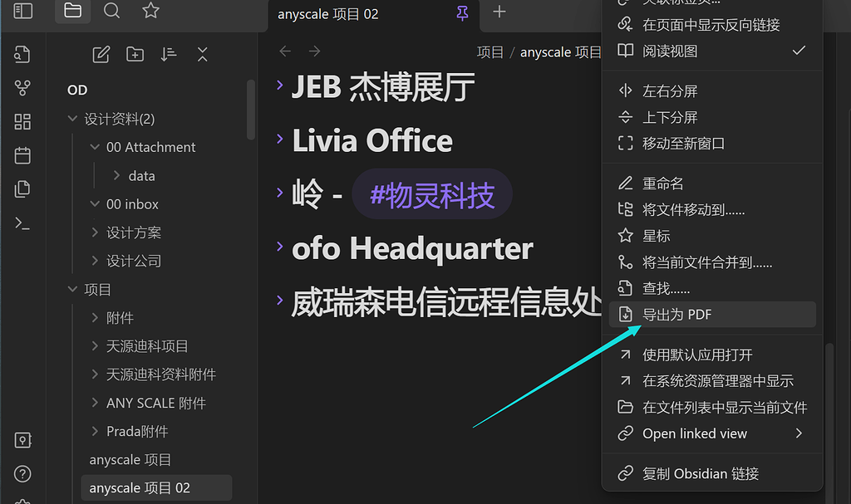Collapse the 项目 folder in tree
The height and width of the screenshot is (504, 851).
click(72, 289)
